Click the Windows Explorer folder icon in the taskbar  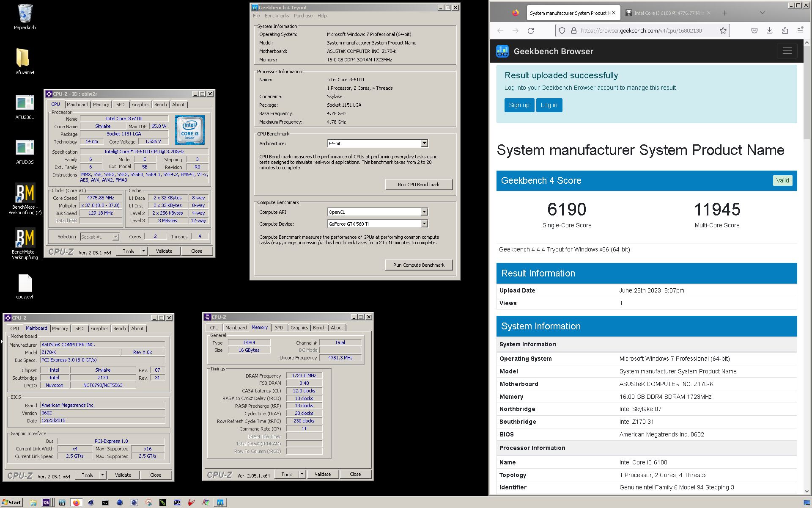tap(33, 502)
